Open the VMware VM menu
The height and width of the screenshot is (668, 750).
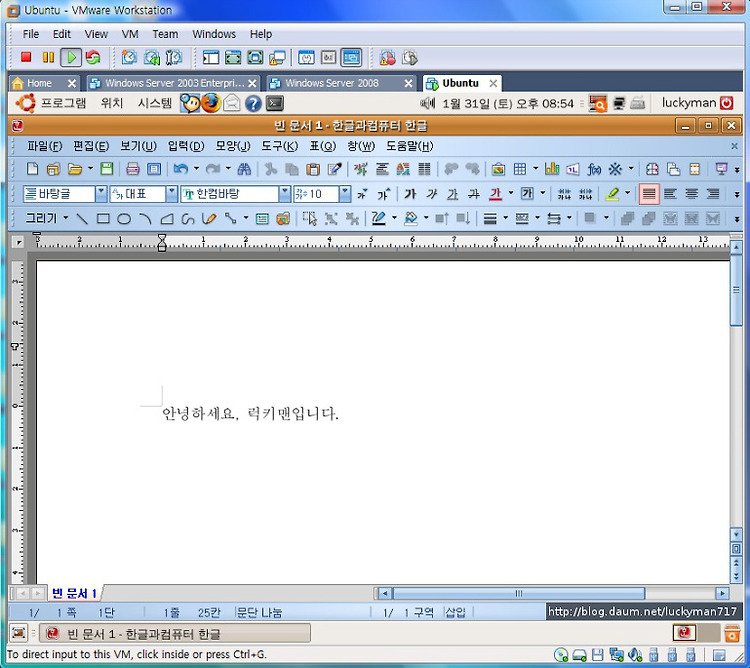click(130, 34)
